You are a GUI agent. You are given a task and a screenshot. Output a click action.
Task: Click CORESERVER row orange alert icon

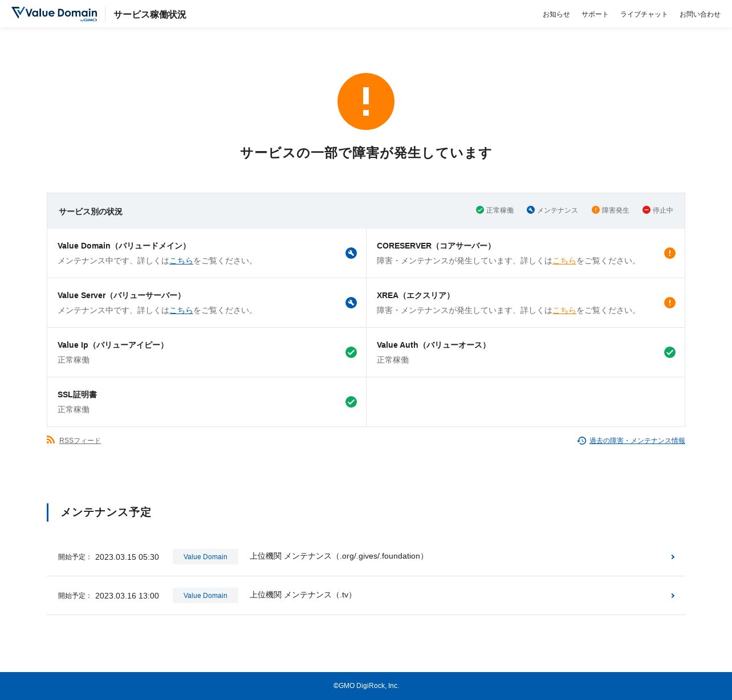pos(670,253)
